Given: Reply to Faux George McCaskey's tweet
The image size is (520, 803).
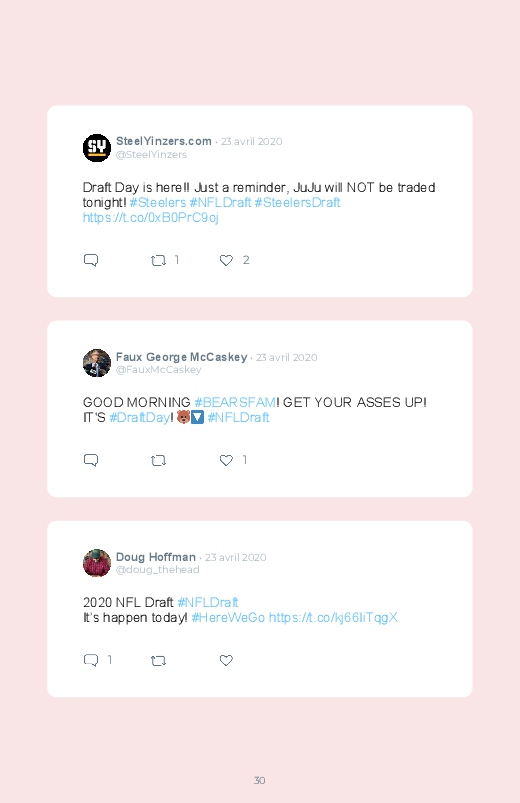Looking at the screenshot, I should pos(91,460).
